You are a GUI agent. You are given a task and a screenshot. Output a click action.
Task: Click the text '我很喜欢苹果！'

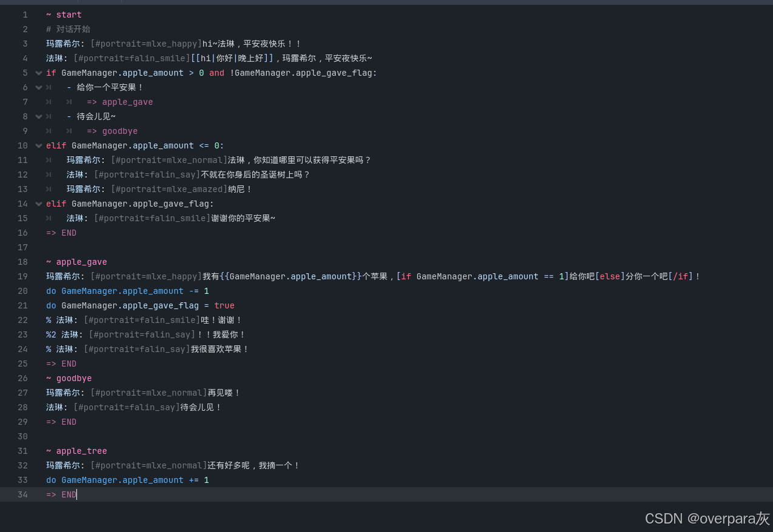[220, 349]
